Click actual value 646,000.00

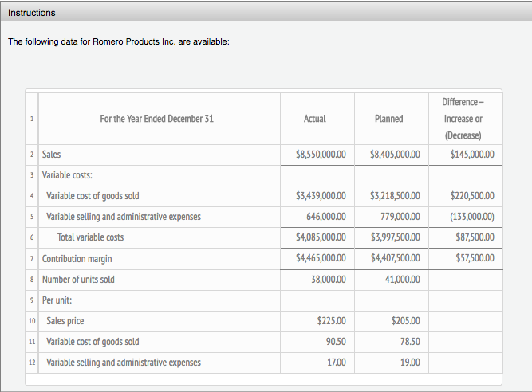(x=326, y=217)
